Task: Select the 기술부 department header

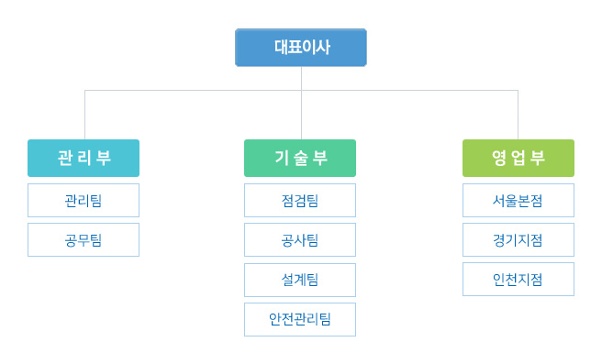Action: pos(300,158)
